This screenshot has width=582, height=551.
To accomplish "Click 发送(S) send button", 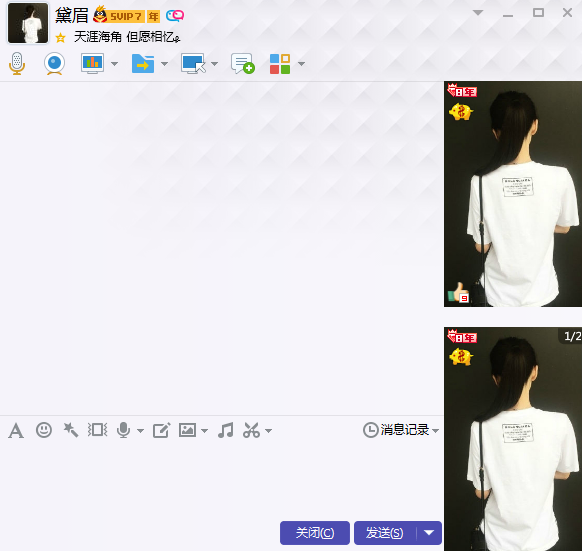I will [385, 533].
